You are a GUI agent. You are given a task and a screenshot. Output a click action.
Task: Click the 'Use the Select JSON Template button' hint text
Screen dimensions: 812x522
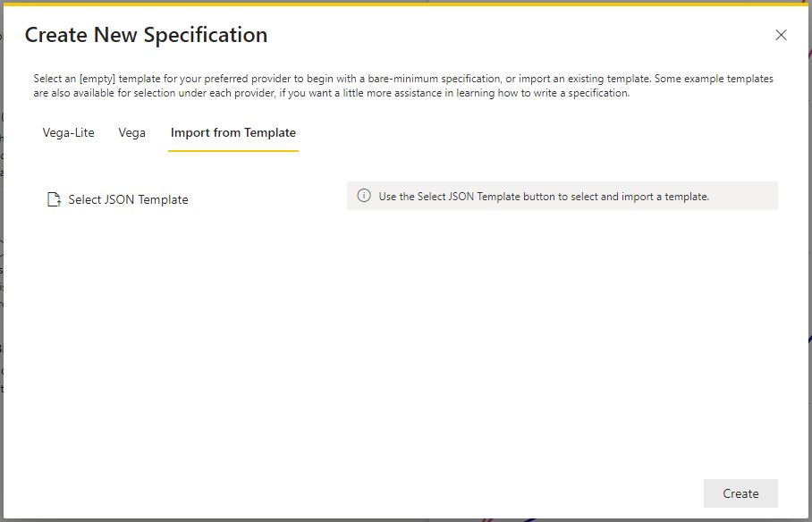[544, 197]
